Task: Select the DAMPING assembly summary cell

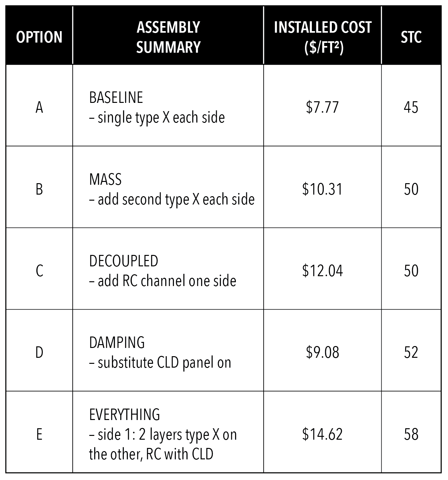Action: [160, 352]
